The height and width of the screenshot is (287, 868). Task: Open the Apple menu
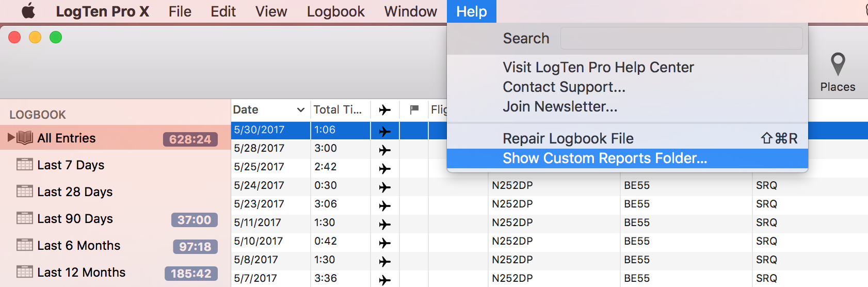coord(28,11)
